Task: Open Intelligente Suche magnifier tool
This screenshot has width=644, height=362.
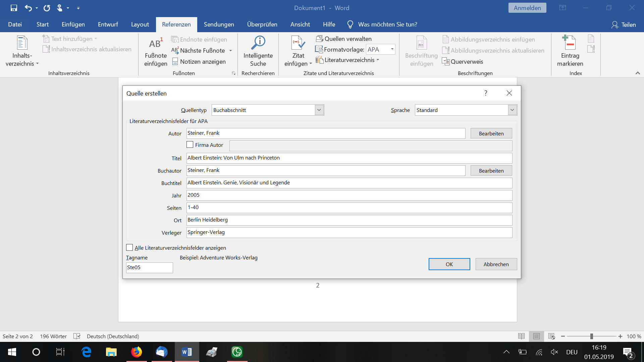Action: tap(258, 43)
